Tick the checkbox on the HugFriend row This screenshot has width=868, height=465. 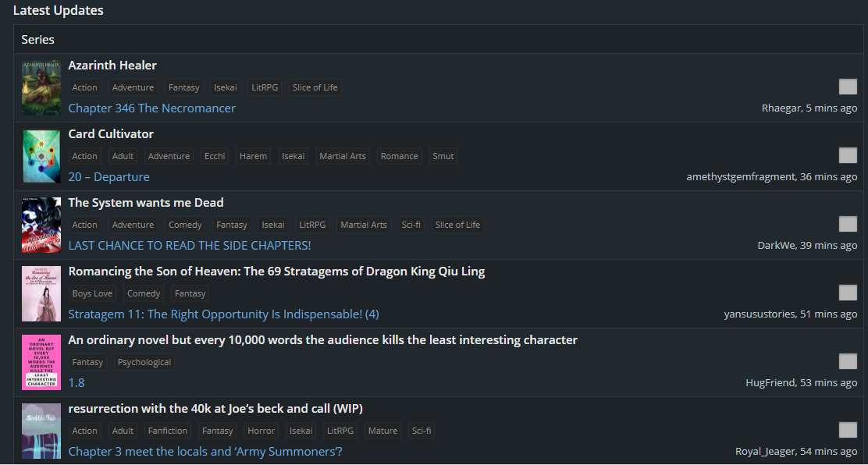pyautogui.click(x=848, y=361)
